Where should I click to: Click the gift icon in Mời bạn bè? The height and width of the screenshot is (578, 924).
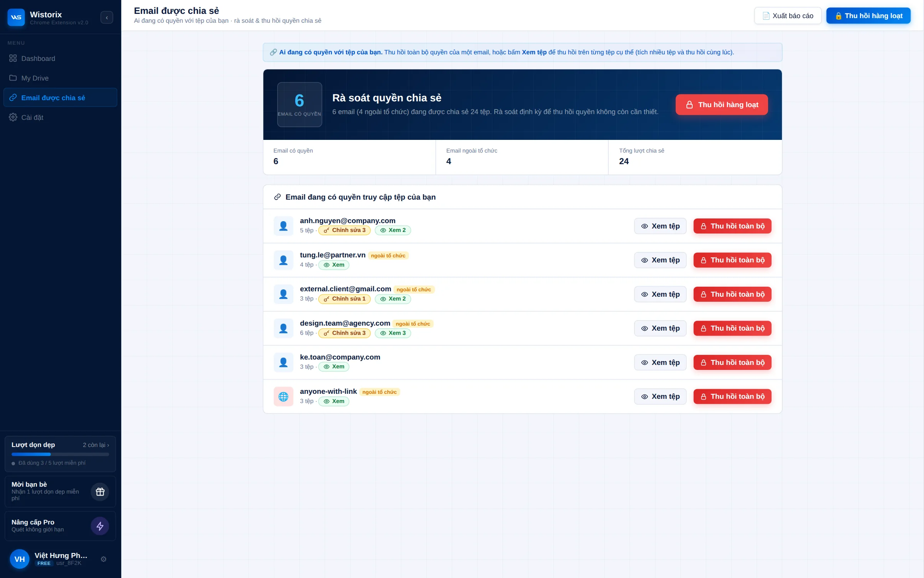click(x=100, y=492)
